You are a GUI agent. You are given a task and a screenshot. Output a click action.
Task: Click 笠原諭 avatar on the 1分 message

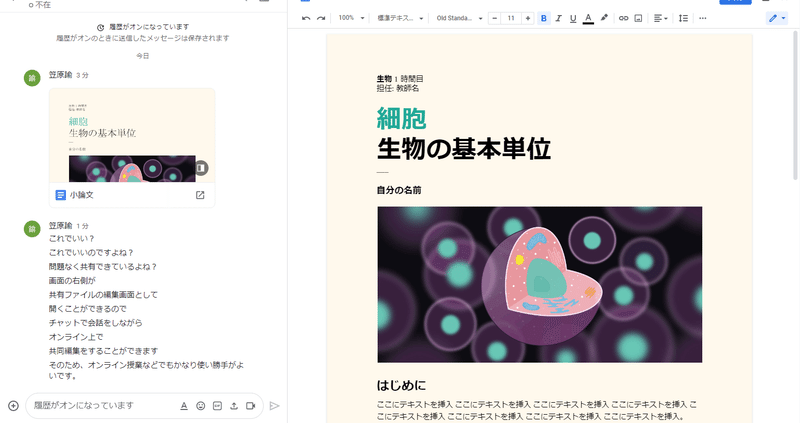(32, 229)
